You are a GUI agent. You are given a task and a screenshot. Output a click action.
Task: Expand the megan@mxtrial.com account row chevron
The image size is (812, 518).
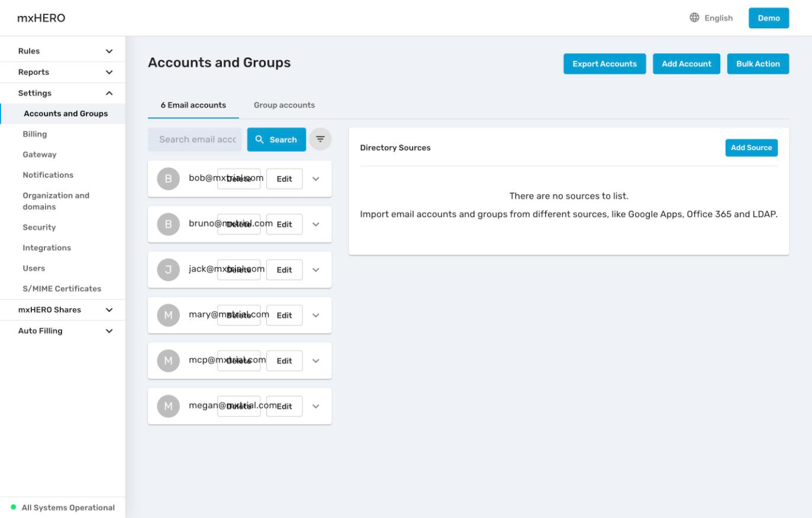[x=315, y=406]
